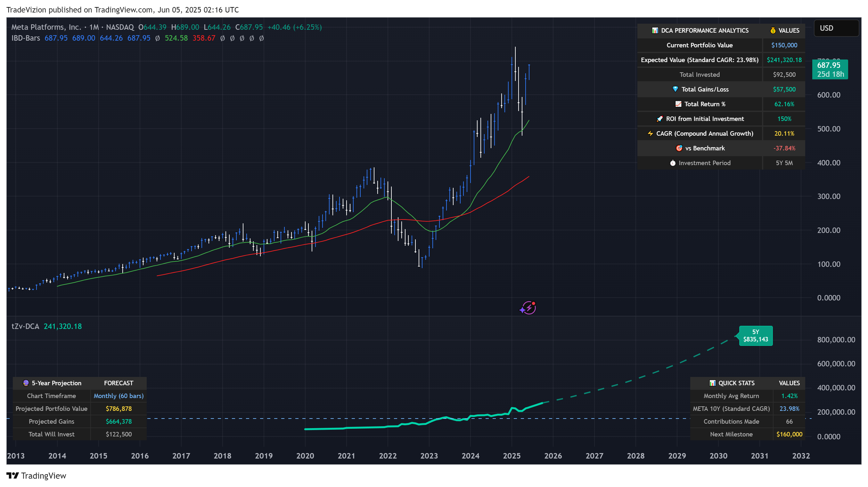
Task: Click the ROI 150% value
Action: point(784,119)
